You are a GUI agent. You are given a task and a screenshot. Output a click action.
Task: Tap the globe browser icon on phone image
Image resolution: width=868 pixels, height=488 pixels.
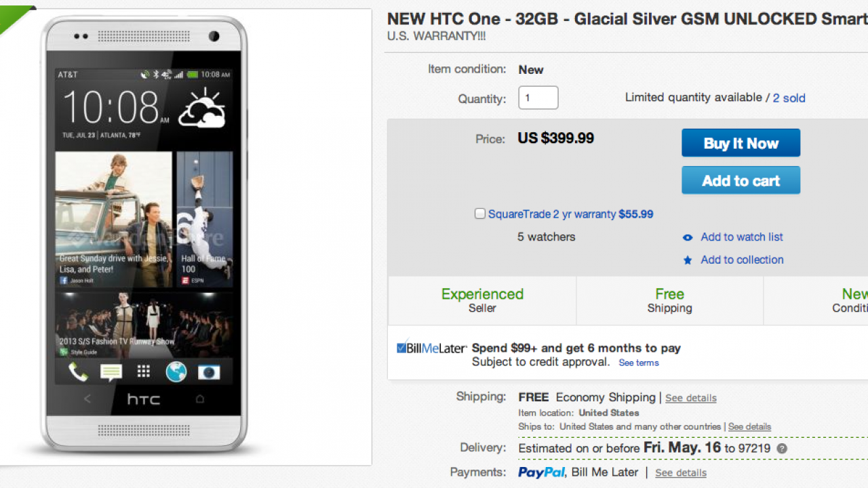[x=176, y=371]
